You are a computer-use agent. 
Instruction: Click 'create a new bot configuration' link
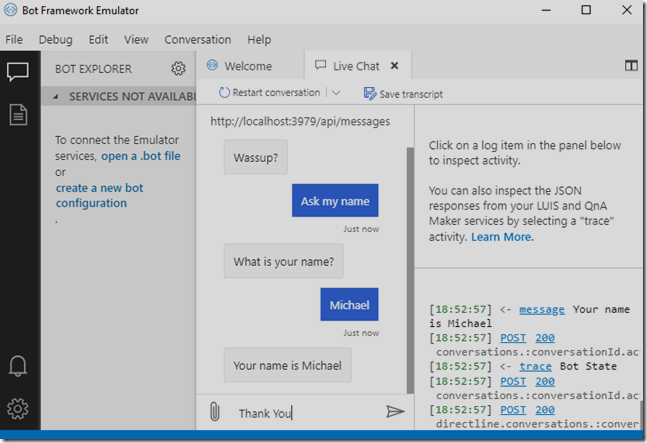[99, 196]
